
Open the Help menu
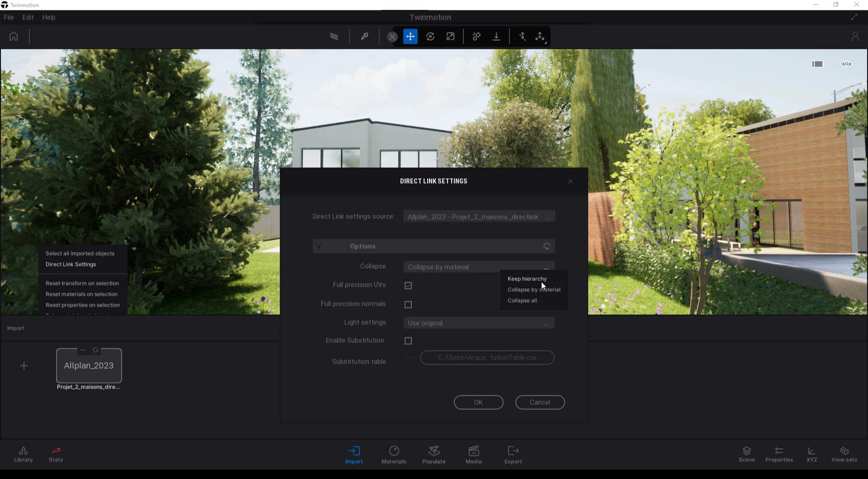point(49,17)
